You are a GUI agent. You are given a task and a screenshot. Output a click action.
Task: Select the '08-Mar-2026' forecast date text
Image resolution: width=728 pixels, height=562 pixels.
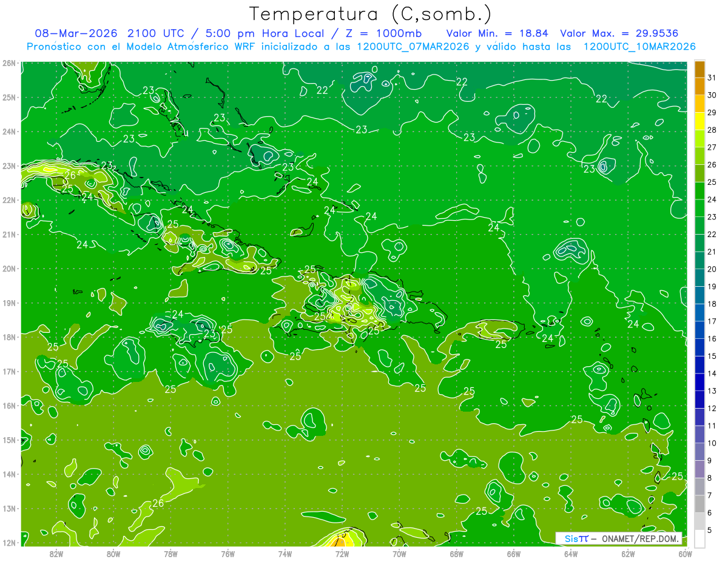77,33
